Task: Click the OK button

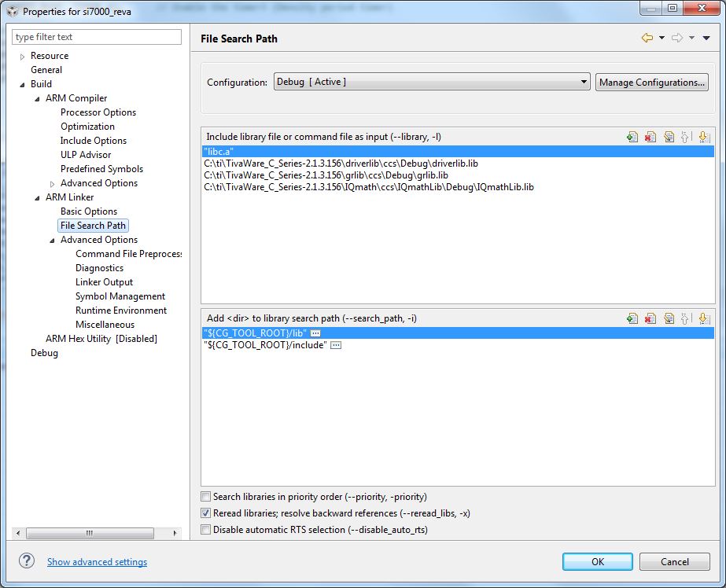Action: pos(598,561)
